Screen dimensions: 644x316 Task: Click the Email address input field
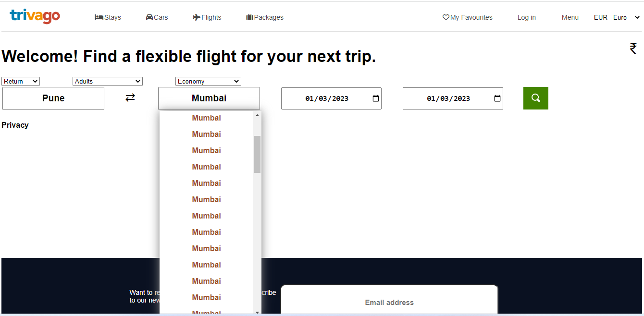(389, 302)
